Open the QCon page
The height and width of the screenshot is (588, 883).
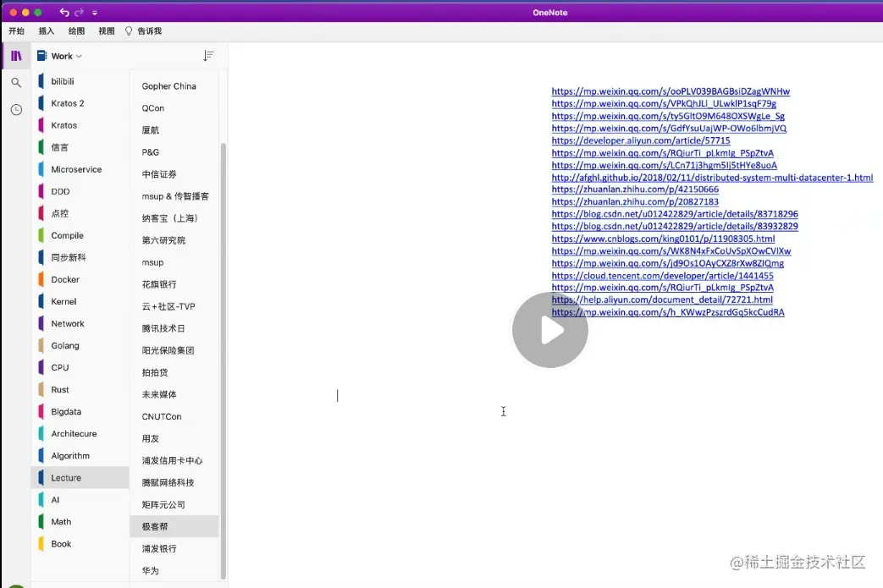pyautogui.click(x=174, y=108)
